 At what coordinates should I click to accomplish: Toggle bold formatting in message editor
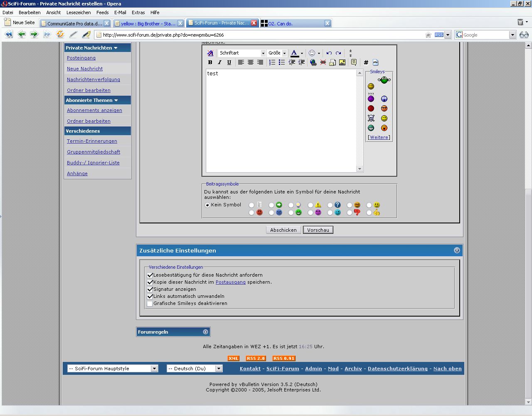(210, 62)
